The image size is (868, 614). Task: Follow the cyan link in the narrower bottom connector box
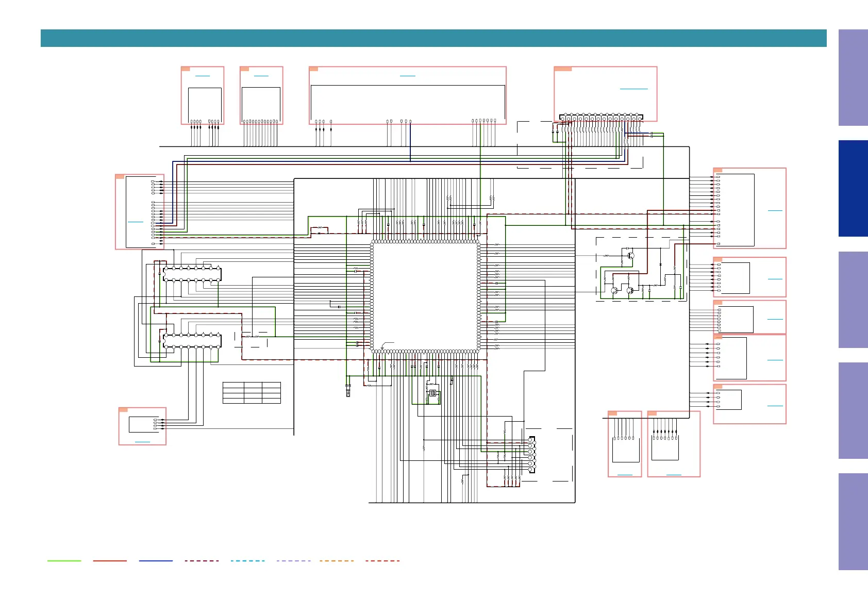click(x=625, y=474)
